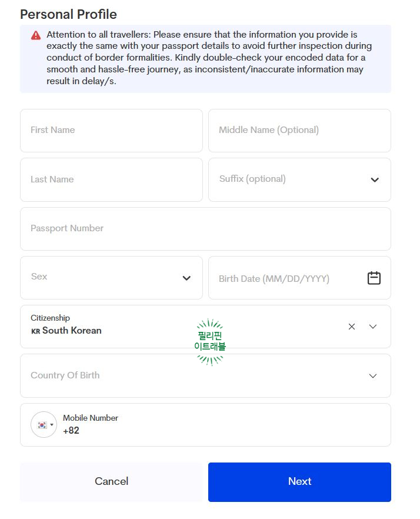Click the green Korean watermark logo
Screen dimensions: 420x519
[210, 342]
